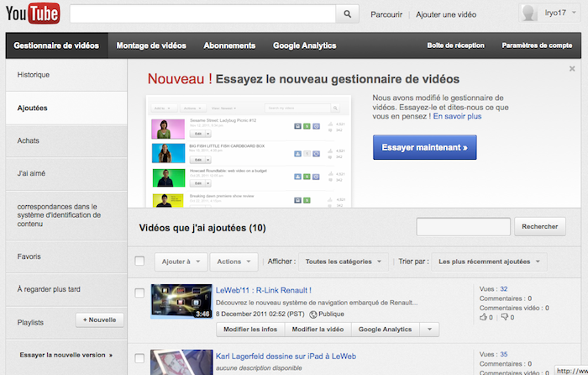This screenshot has height=375, width=588.
Task: Toggle the select-all videos checkbox
Action: (x=139, y=261)
